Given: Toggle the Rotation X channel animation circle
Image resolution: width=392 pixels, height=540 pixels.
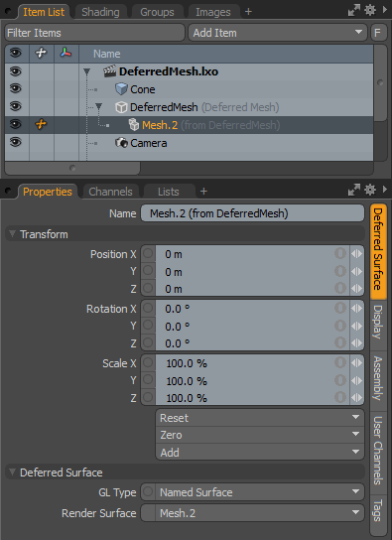Looking at the screenshot, I should click(148, 308).
